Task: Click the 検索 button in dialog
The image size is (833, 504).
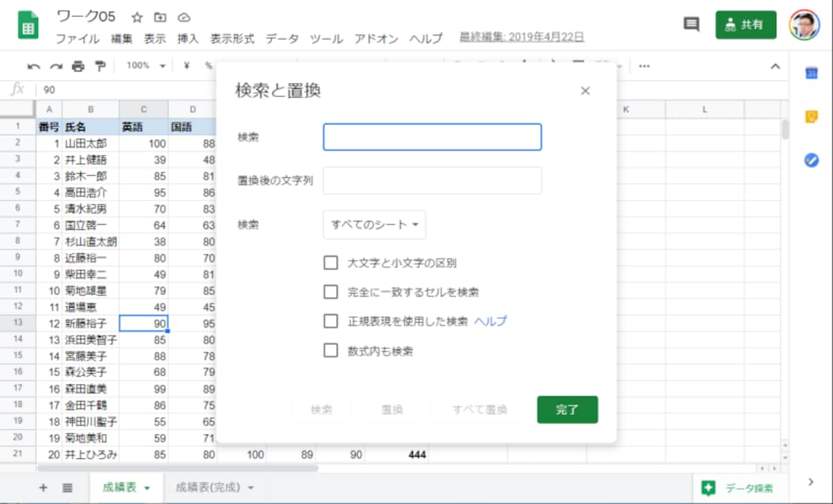Action: point(321,410)
